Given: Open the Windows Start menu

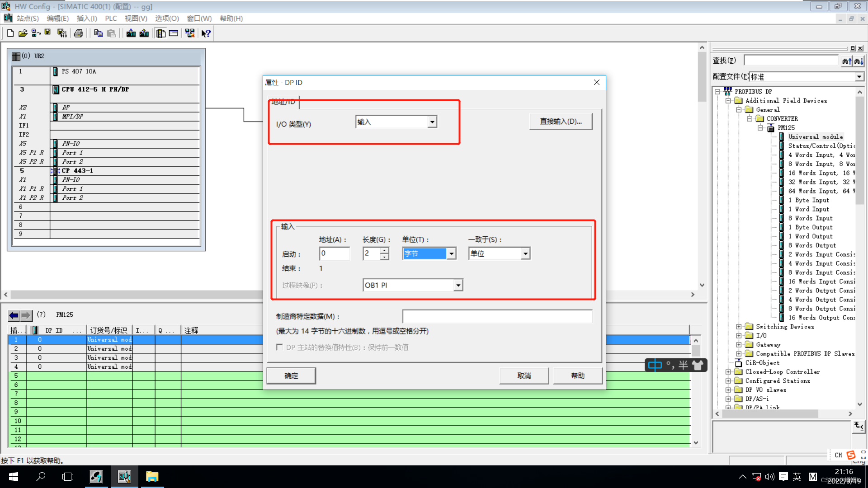Looking at the screenshot, I should coord(13,477).
